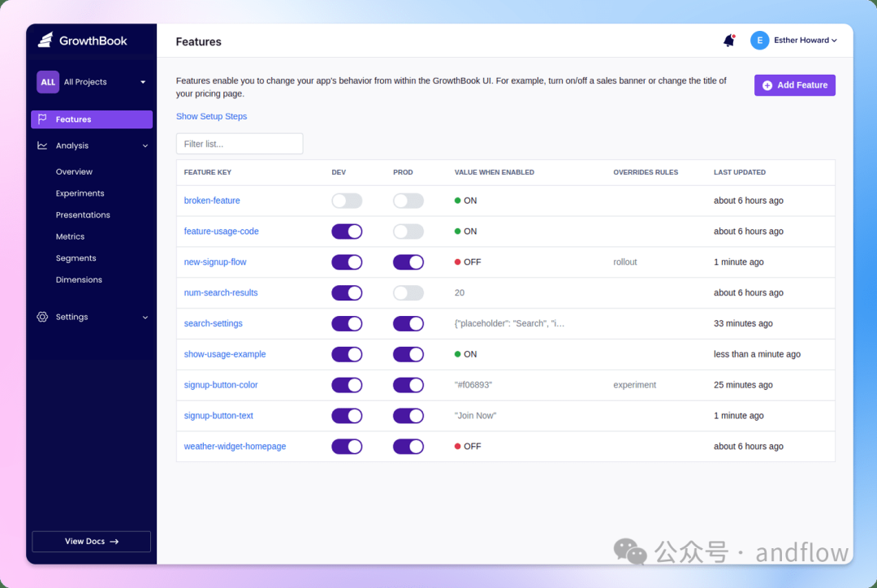Screen dimensions: 877x588
Task: Click the Analysis chart icon
Action: coord(42,145)
